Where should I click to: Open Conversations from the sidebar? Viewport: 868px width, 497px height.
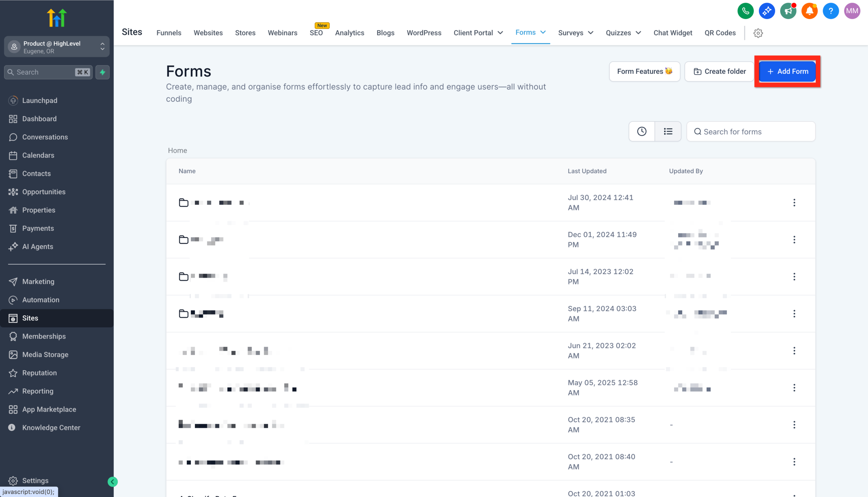(x=45, y=137)
